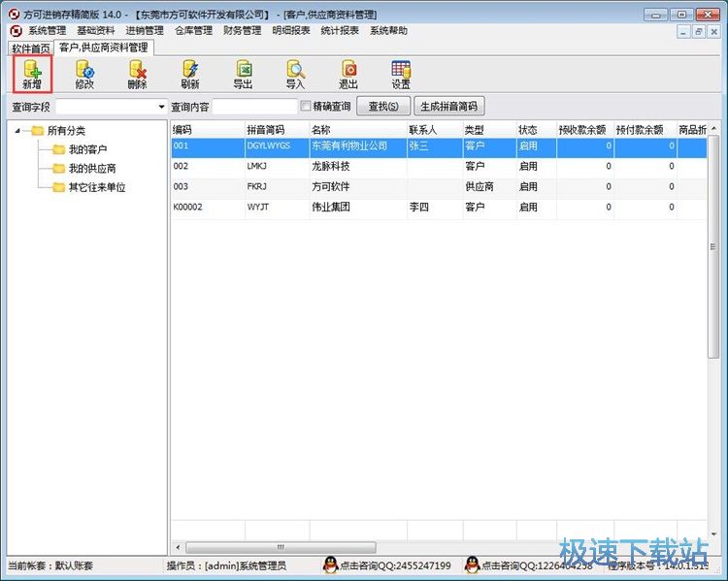This screenshot has width=728, height=581.
Task: Click the pinyin code cell LMKJ
Action: tap(278, 168)
